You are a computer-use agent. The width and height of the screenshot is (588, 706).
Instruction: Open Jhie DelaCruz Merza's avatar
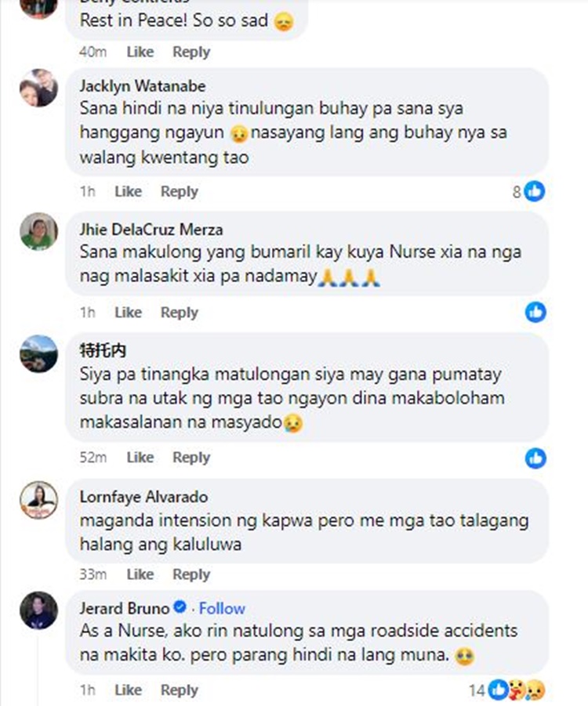[x=38, y=231]
